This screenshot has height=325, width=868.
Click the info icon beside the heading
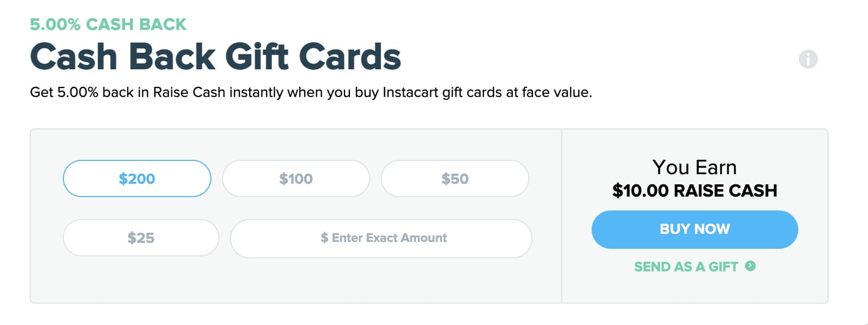tap(808, 59)
